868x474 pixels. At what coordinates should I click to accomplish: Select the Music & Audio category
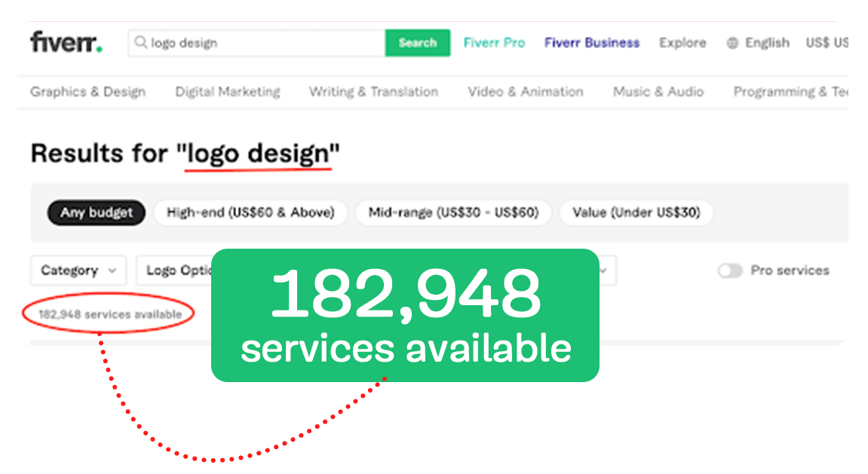pyautogui.click(x=658, y=92)
